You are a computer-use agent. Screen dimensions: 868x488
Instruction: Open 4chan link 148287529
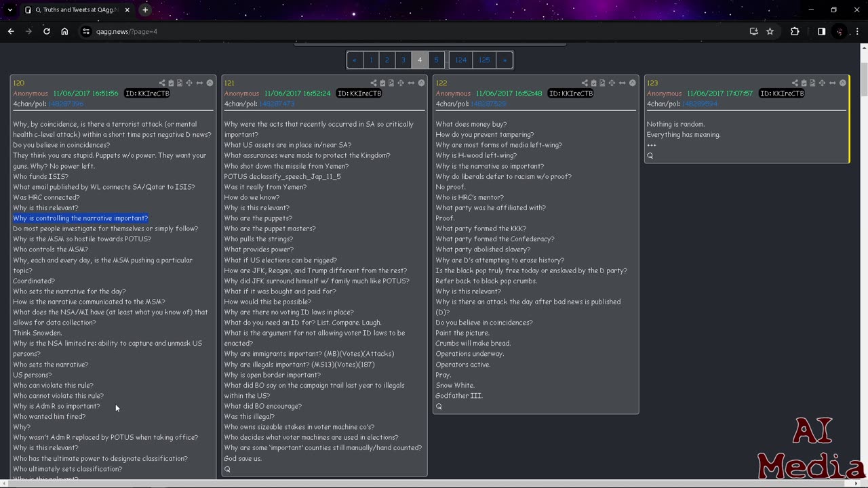point(488,104)
